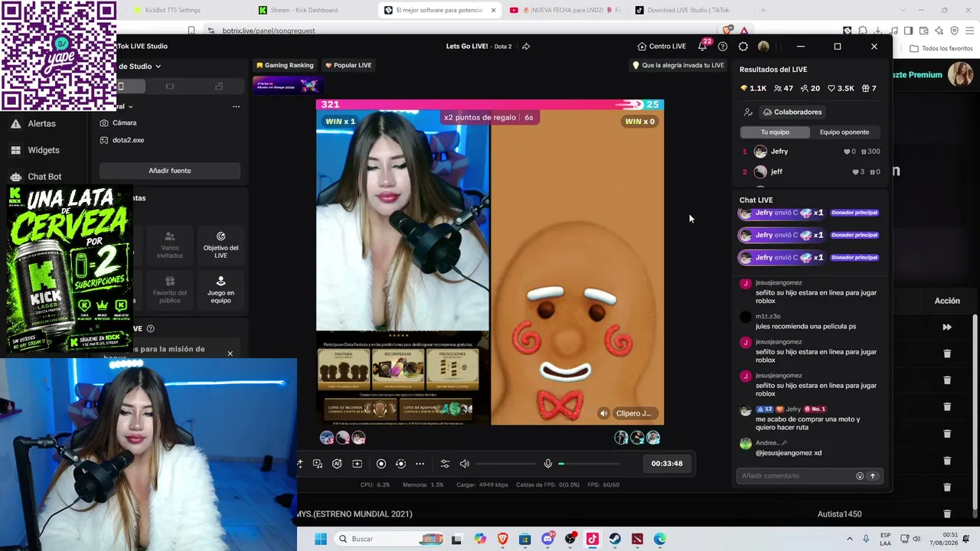The image size is (980, 551).
Task: Click the music video icon in toolbar
Action: (x=318, y=464)
